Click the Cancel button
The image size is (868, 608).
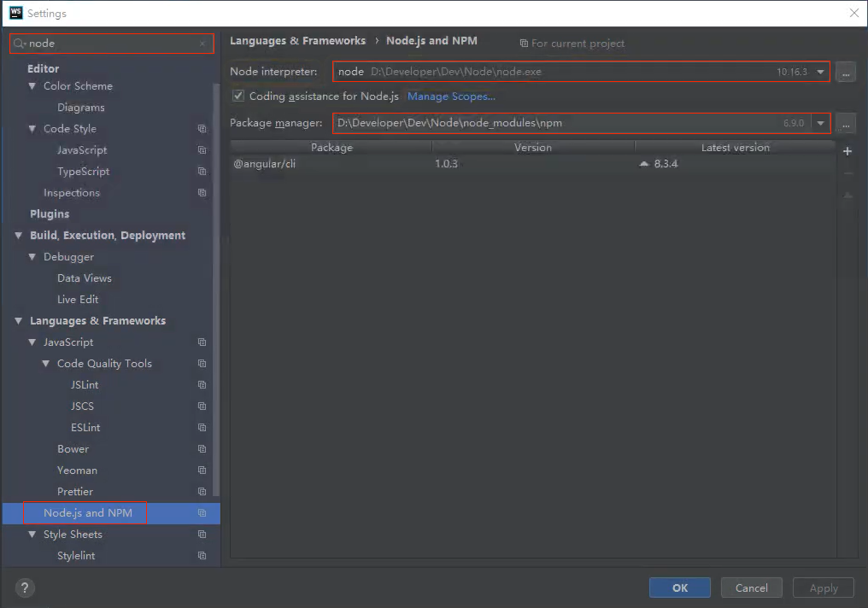pyautogui.click(x=751, y=588)
